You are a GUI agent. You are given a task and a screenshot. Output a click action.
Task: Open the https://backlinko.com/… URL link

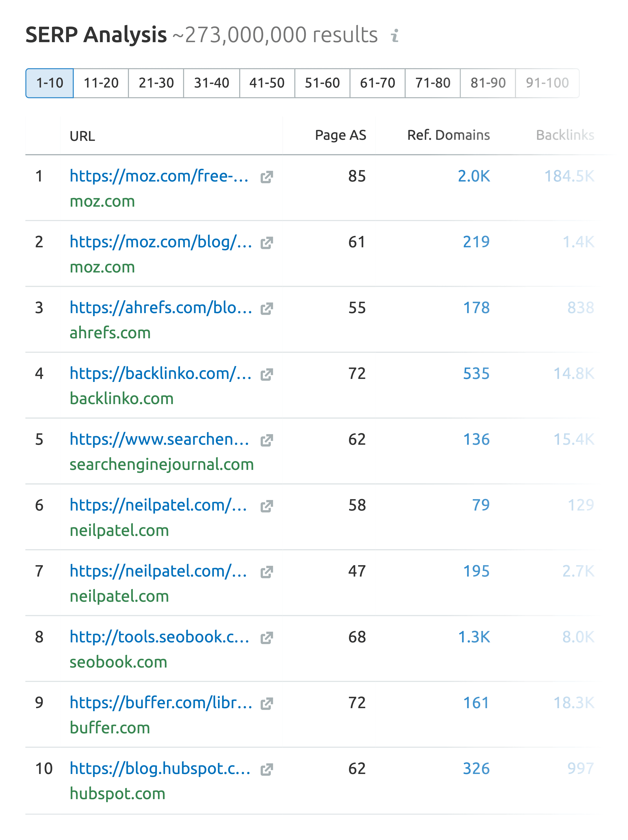(x=161, y=374)
